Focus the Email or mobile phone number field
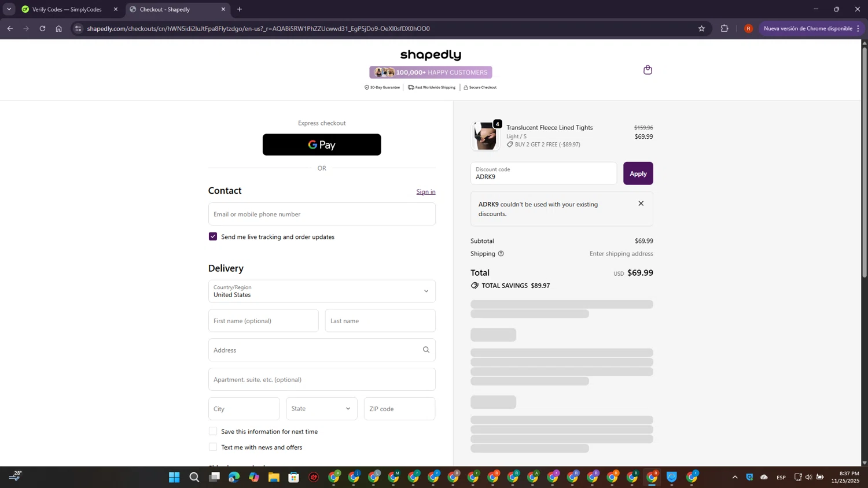Screen dimensions: 868x488 pyautogui.click(x=322, y=214)
